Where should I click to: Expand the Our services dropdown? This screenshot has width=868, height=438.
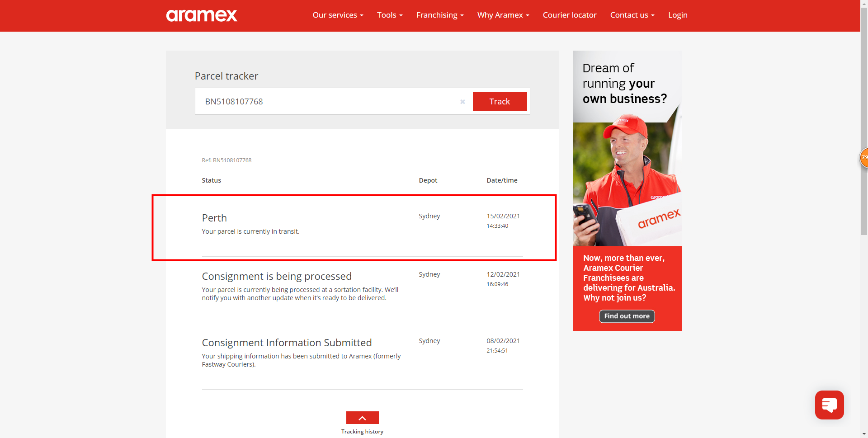(338, 15)
